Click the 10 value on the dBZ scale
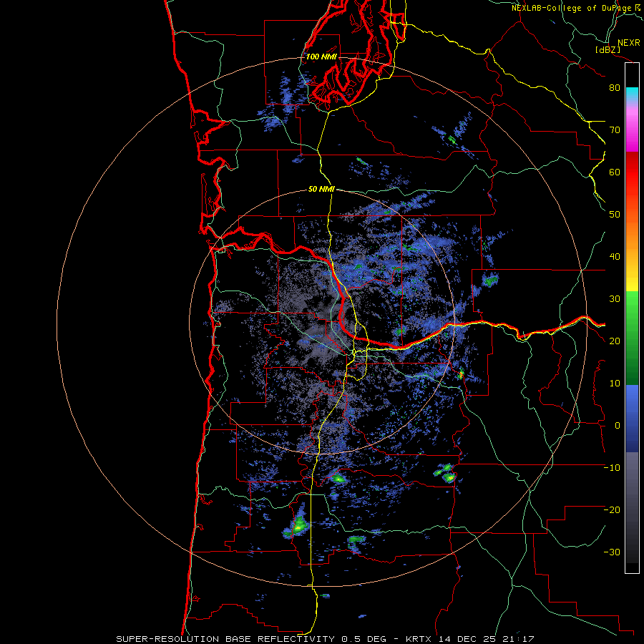 pyautogui.click(x=615, y=384)
